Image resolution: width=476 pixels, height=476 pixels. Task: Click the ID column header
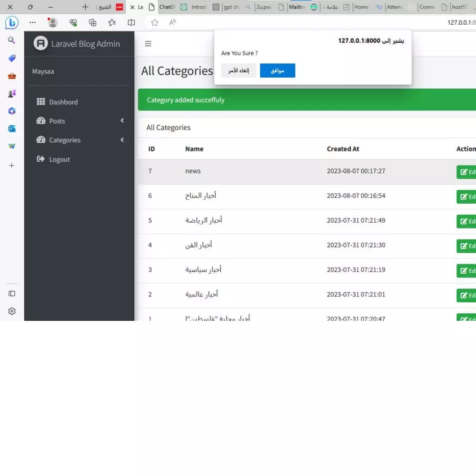pyautogui.click(x=151, y=149)
